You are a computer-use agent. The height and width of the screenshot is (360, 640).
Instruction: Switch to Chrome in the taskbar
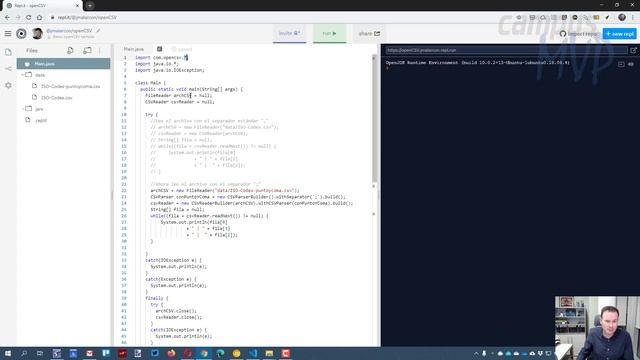204,353
